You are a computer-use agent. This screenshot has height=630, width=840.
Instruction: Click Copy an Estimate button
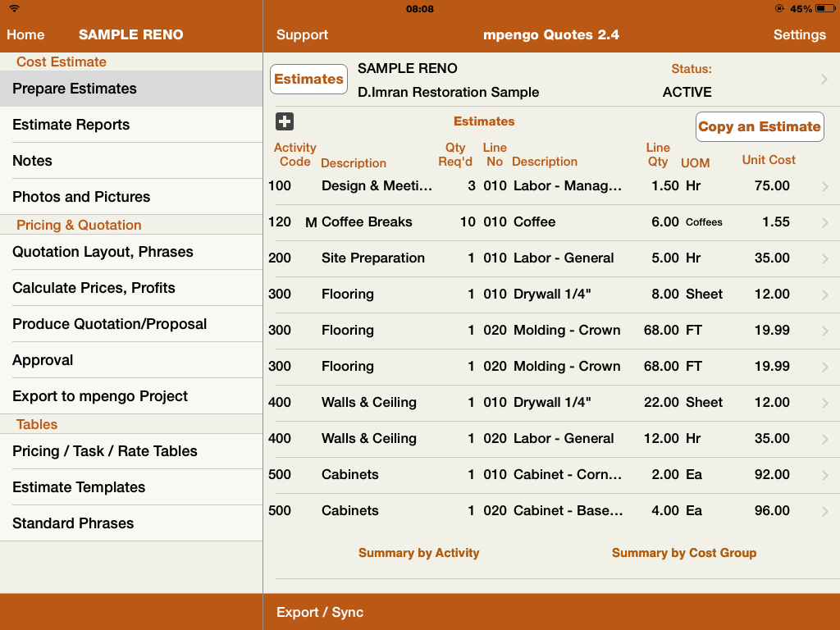coord(759,126)
